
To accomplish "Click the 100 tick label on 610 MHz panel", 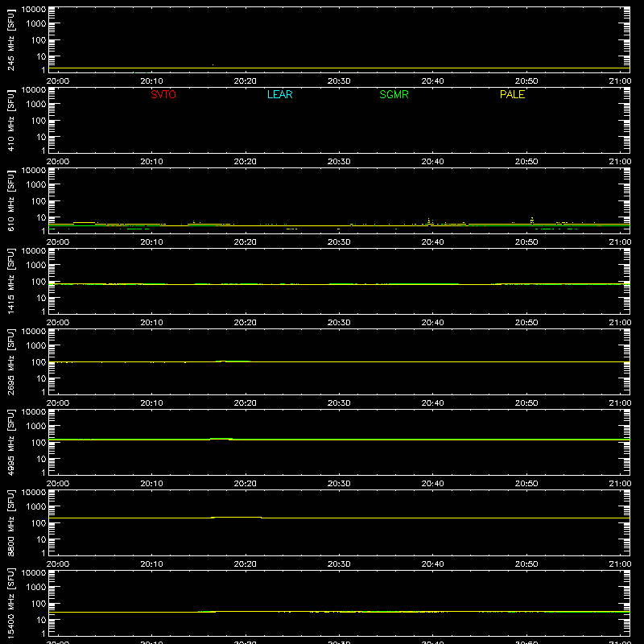I will click(39, 201).
